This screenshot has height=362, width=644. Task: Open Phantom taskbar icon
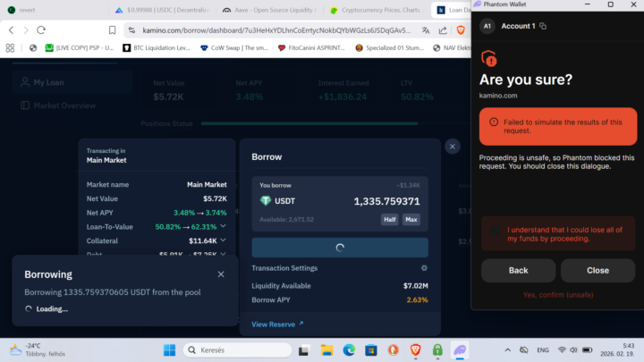click(x=460, y=350)
